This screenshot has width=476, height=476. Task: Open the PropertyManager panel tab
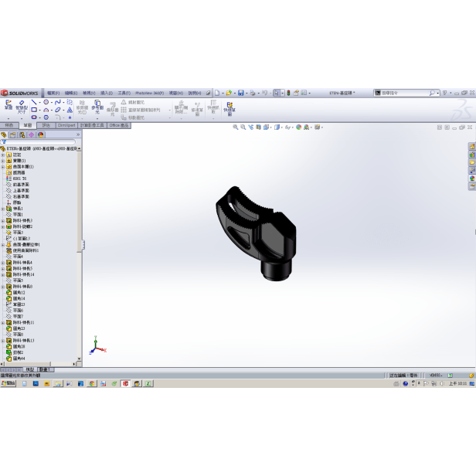tap(14, 134)
